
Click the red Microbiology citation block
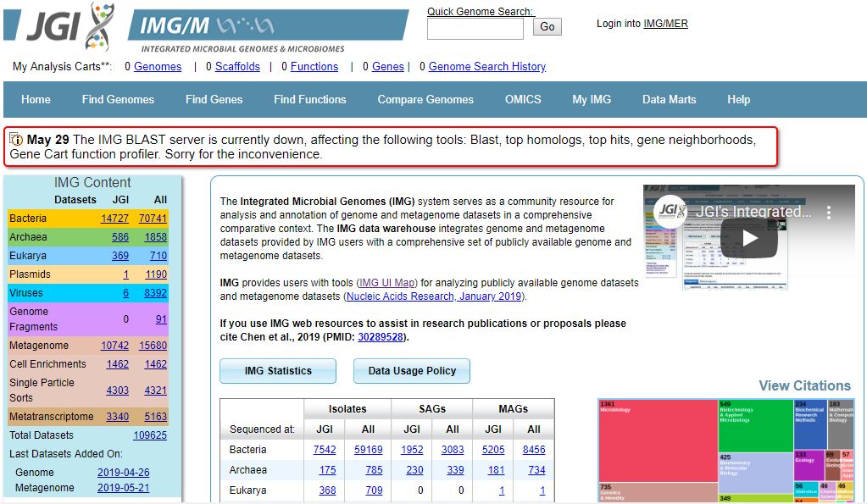(x=658, y=440)
